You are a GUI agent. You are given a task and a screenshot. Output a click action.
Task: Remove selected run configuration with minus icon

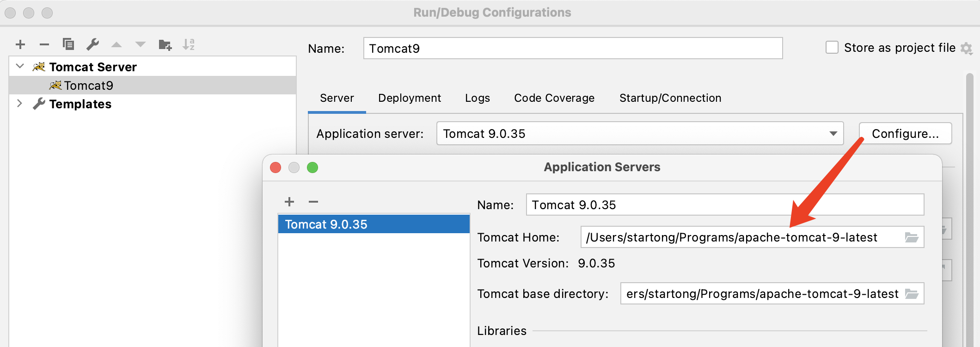(44, 44)
